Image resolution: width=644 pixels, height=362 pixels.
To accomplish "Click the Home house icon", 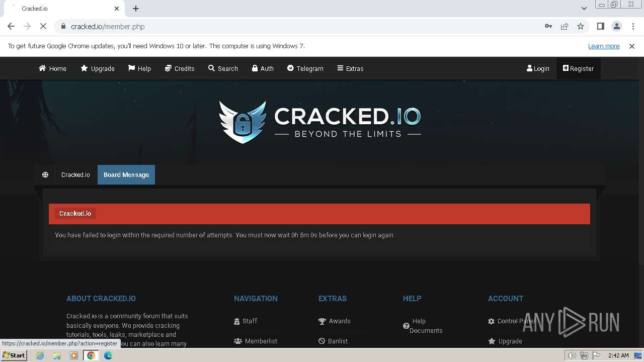I will tap(42, 68).
